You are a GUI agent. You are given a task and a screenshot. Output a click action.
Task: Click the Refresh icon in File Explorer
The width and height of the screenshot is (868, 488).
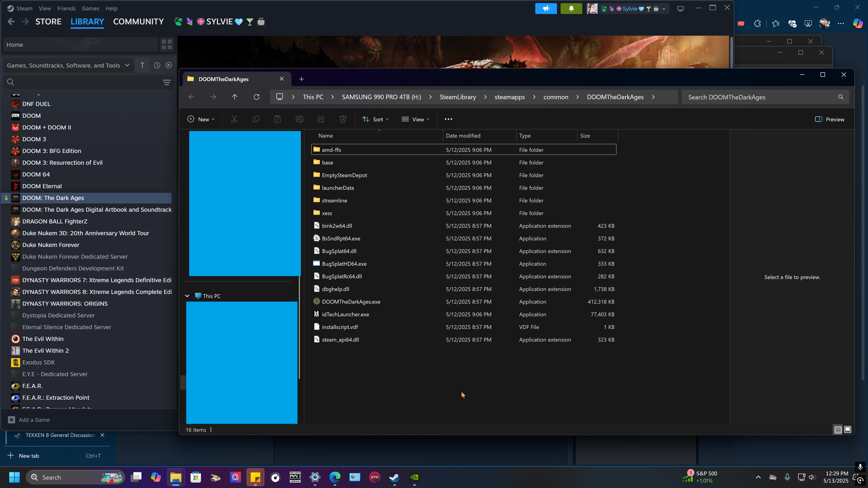click(x=256, y=97)
